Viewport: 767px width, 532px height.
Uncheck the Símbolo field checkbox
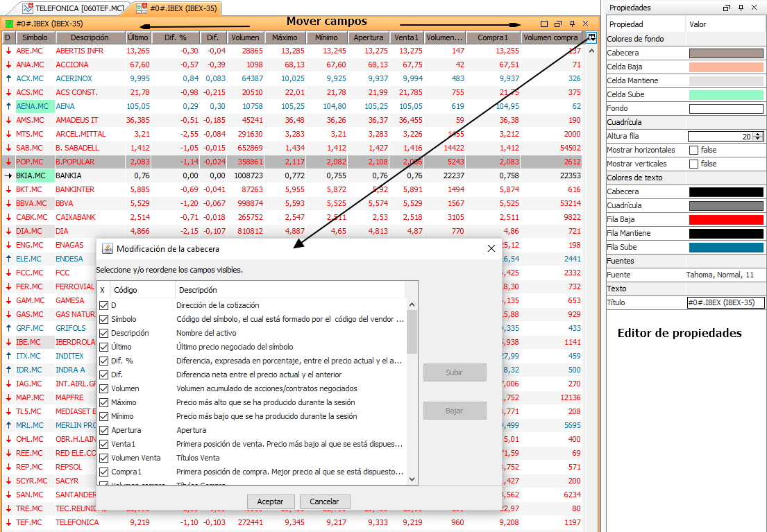pos(103,319)
